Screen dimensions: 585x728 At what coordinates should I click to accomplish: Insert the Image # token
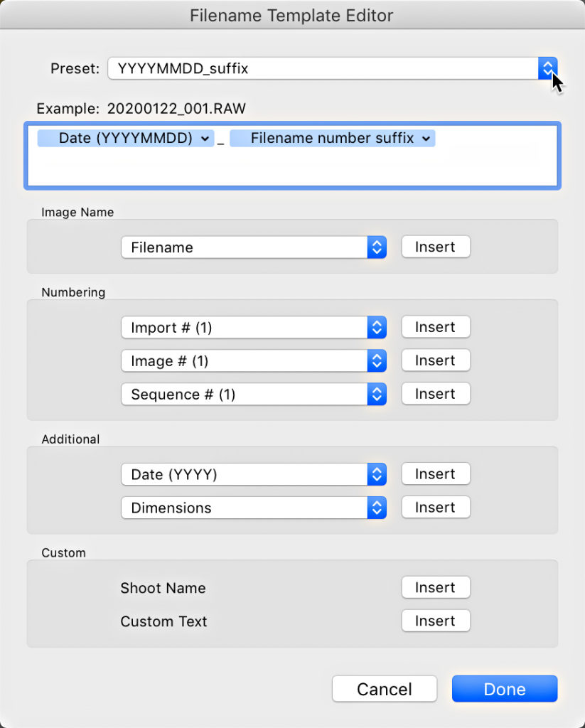pyautogui.click(x=435, y=360)
